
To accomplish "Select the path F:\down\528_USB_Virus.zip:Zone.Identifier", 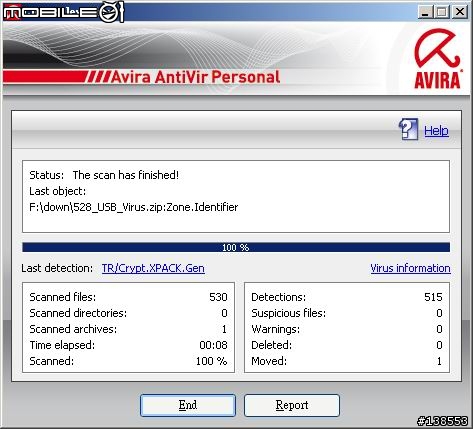I will point(134,207).
